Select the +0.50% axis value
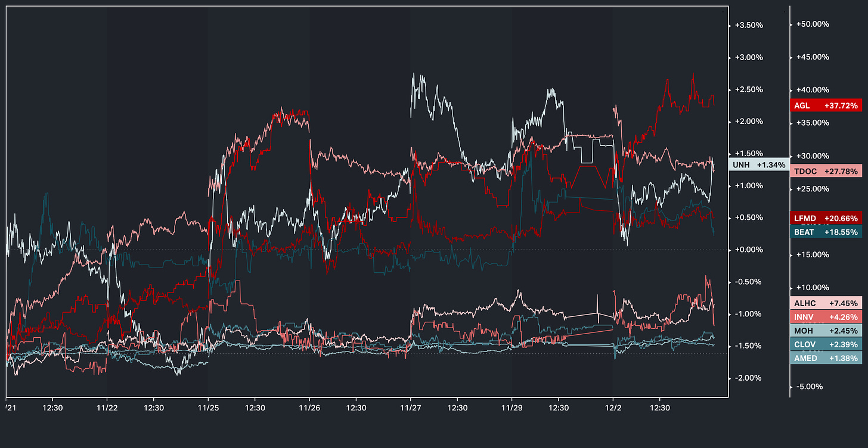The image size is (868, 448). (749, 217)
